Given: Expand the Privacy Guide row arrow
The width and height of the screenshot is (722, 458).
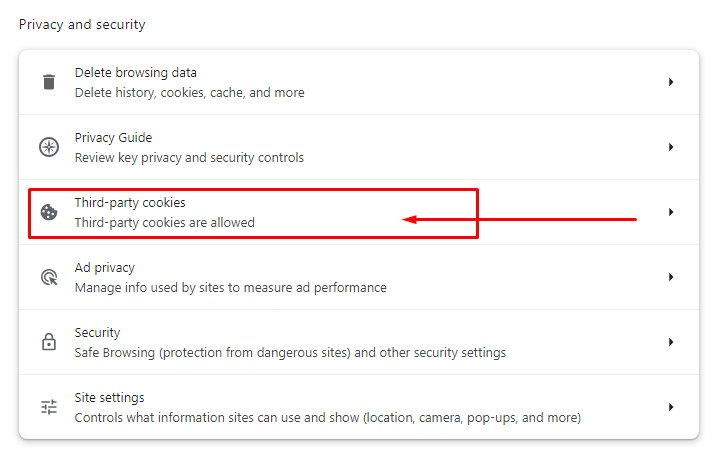Looking at the screenshot, I should coord(671,147).
